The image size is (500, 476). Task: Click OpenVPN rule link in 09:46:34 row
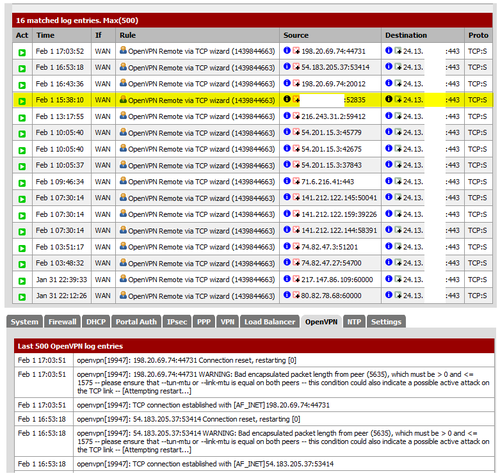pos(201,182)
